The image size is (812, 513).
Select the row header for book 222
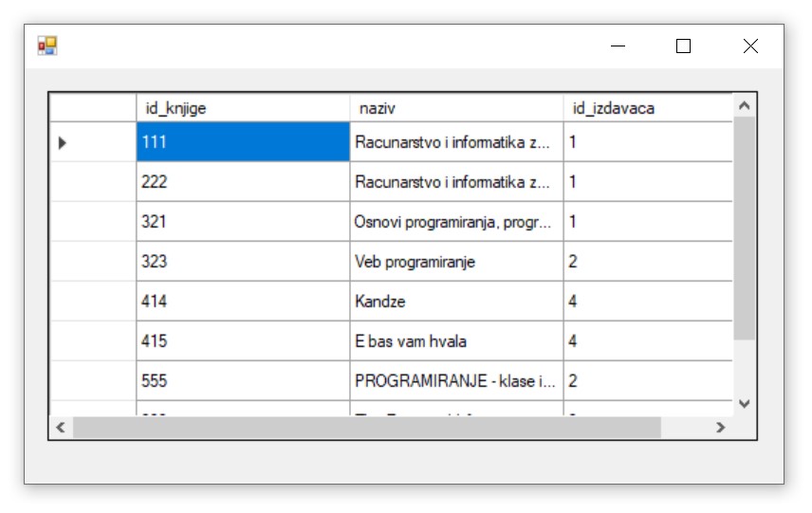(x=93, y=182)
